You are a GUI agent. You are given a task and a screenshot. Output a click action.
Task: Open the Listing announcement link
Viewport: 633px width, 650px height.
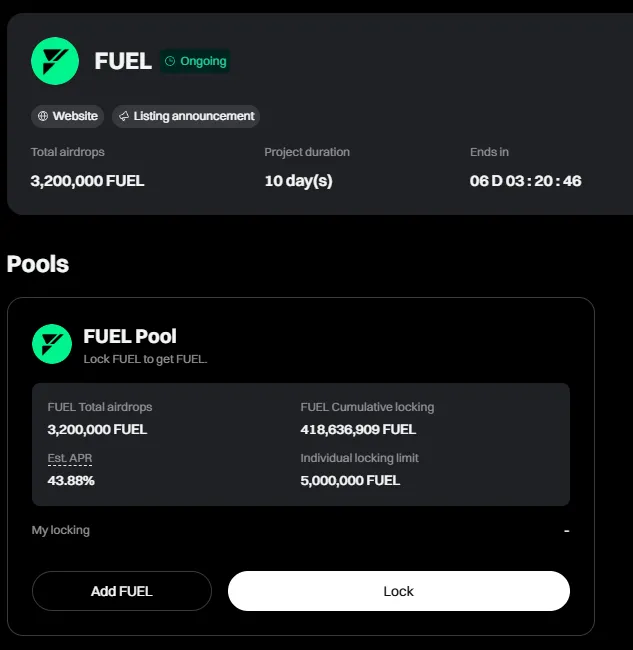[194, 116]
